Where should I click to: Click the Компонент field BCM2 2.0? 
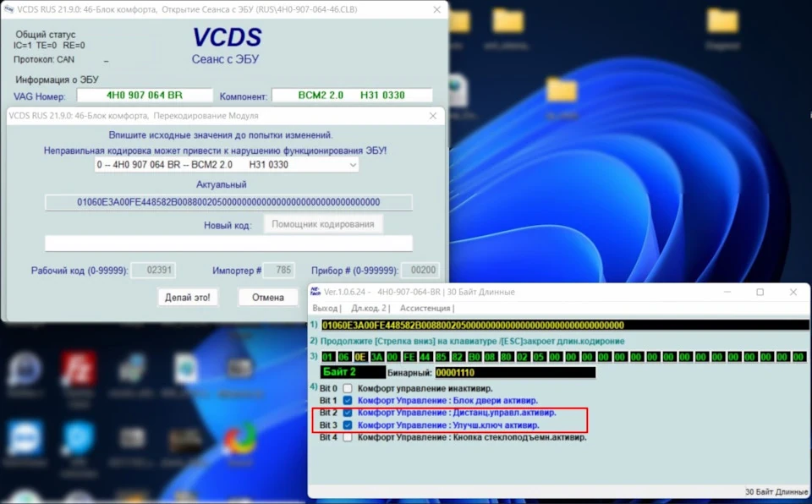pyautogui.click(x=352, y=96)
